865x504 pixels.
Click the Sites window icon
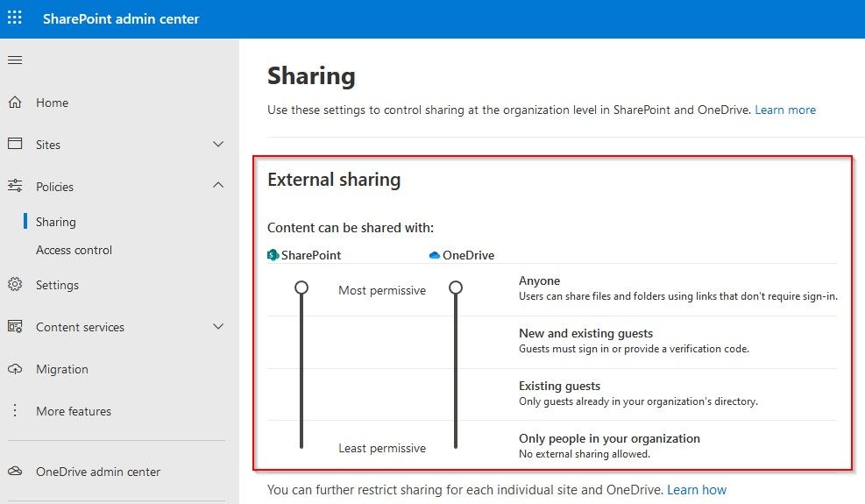[x=15, y=144]
